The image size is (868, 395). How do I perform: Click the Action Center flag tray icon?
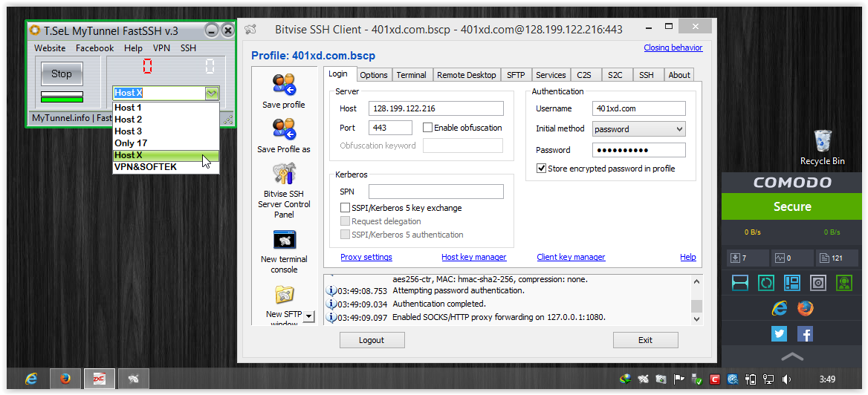678,379
